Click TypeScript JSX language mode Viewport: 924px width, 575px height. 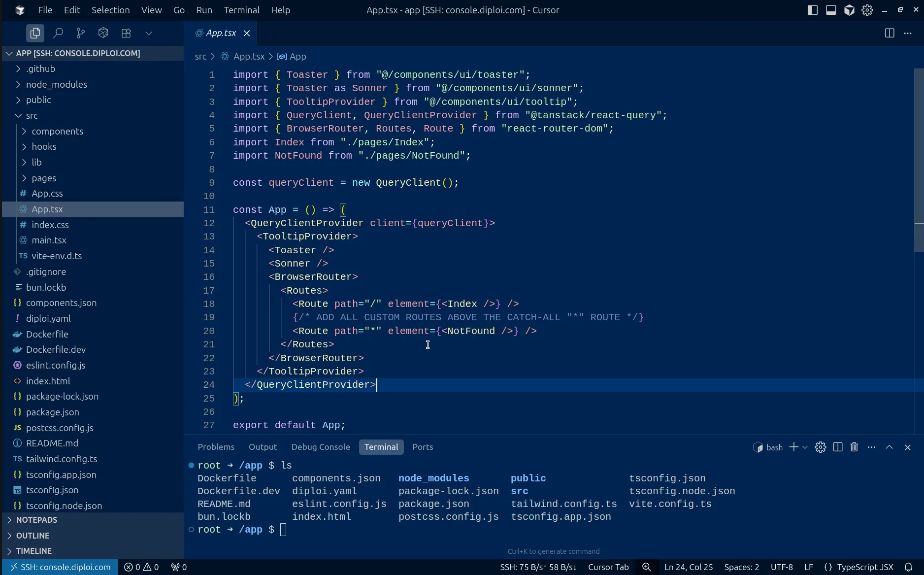point(865,567)
